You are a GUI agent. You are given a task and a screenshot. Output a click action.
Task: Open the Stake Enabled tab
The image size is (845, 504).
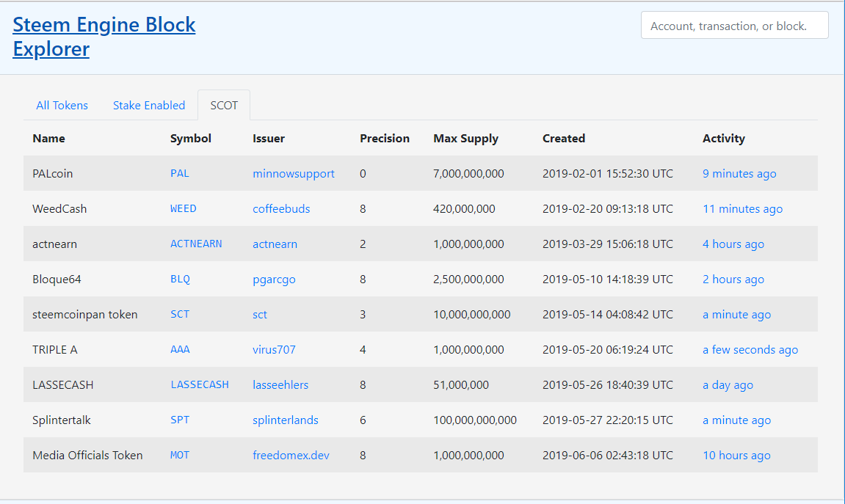click(x=149, y=106)
